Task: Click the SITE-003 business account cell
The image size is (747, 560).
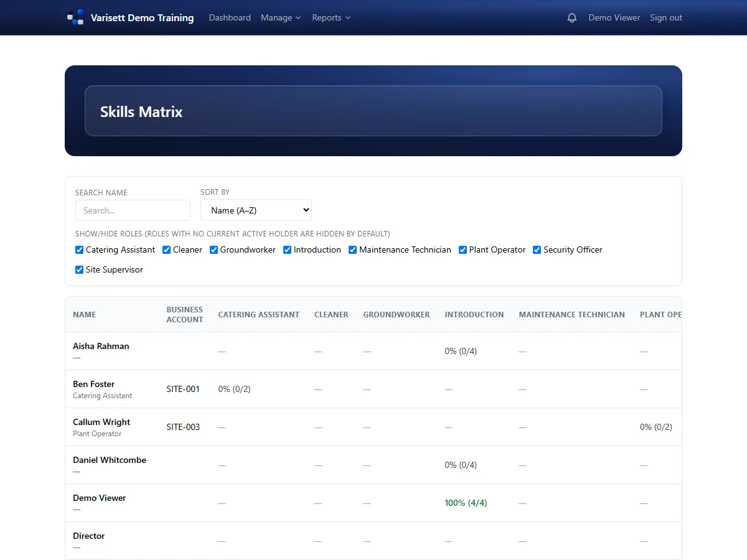Action: [183, 427]
